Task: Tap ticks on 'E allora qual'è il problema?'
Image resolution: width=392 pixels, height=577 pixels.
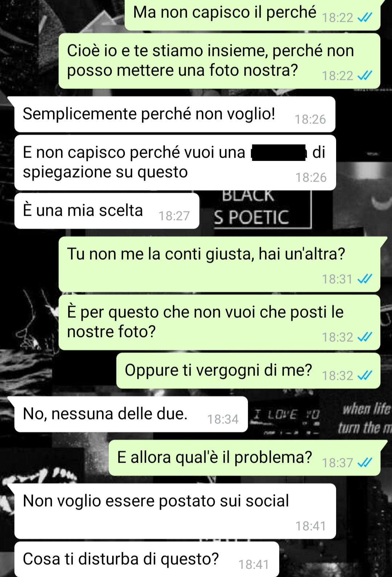Action: (x=365, y=463)
